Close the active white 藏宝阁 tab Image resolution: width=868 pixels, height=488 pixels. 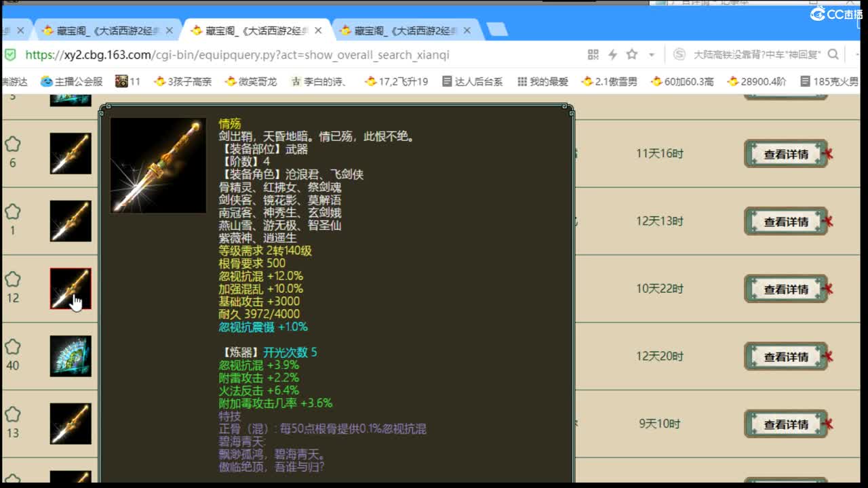point(318,30)
